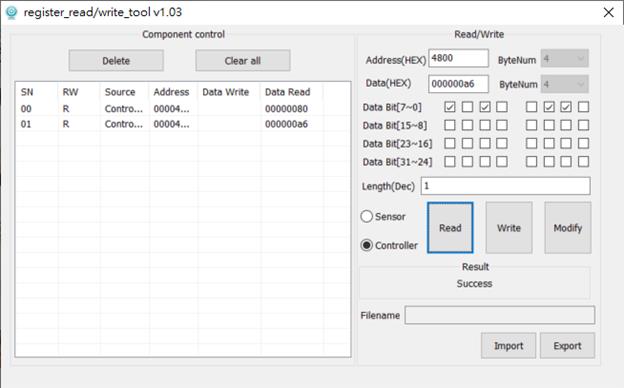This screenshot has width=624, height=388.
Task: Check bit 8 in Data Bit[15~8]
Action: (x=583, y=125)
